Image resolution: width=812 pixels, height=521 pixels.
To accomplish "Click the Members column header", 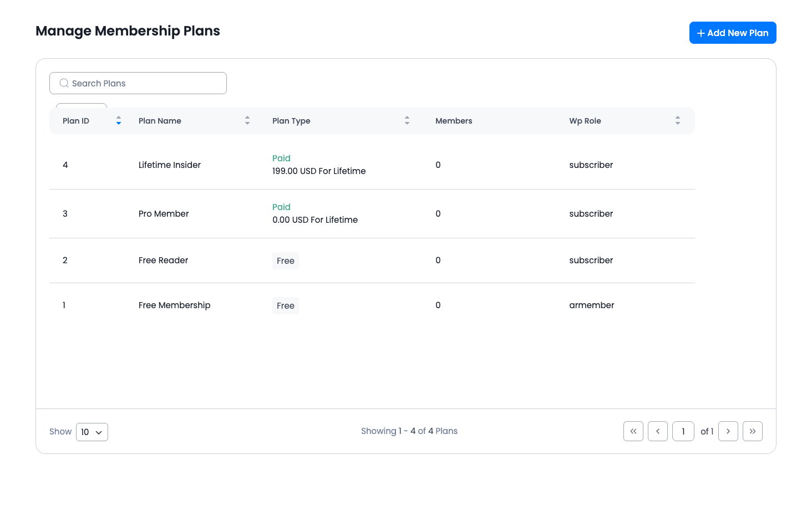I will 454,121.
